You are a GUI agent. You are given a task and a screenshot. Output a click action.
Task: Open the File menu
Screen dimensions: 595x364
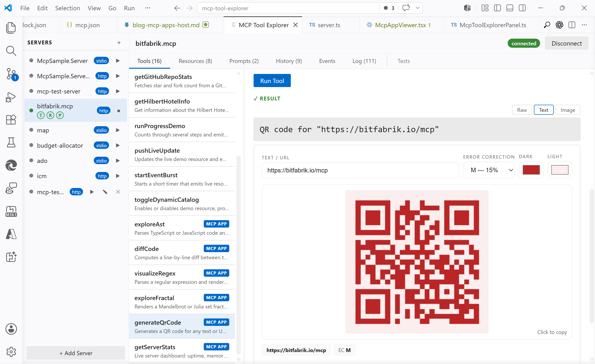click(x=25, y=8)
